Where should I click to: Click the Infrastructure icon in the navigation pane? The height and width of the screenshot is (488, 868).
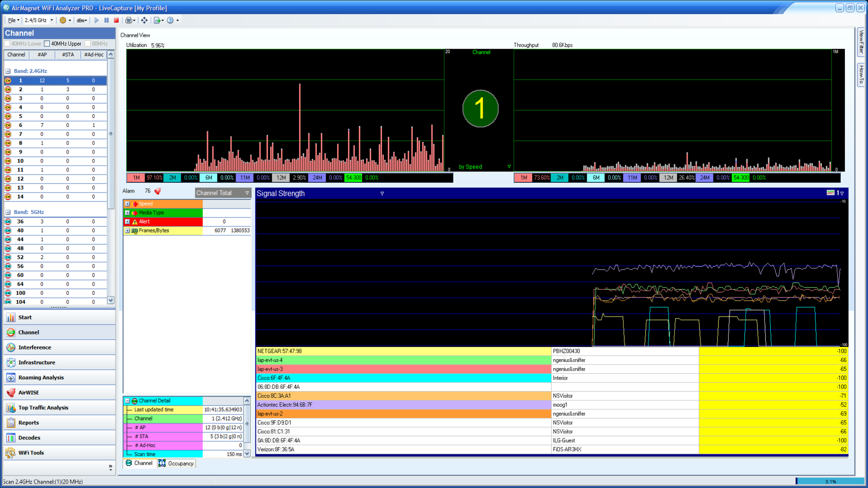pos(36,362)
